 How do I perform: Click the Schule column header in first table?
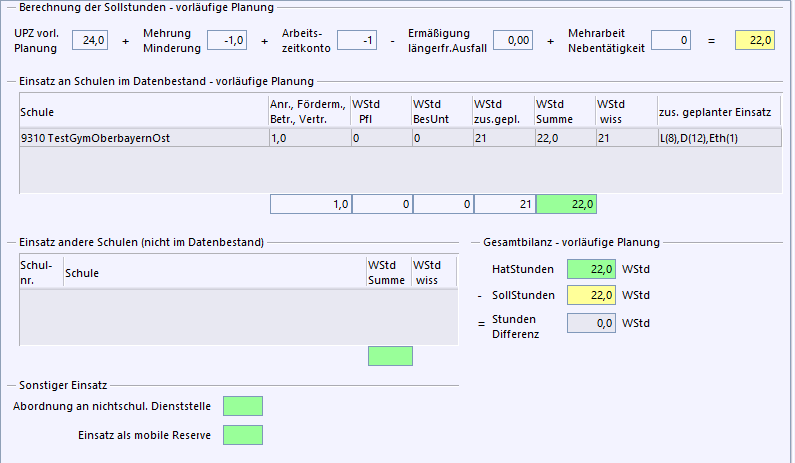144,112
